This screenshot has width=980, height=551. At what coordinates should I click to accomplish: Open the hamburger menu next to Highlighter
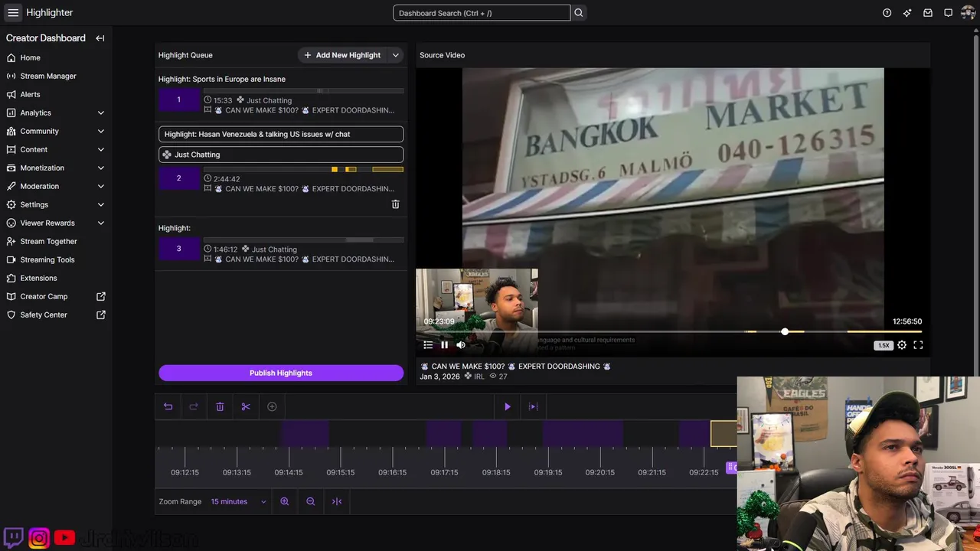tap(13, 13)
